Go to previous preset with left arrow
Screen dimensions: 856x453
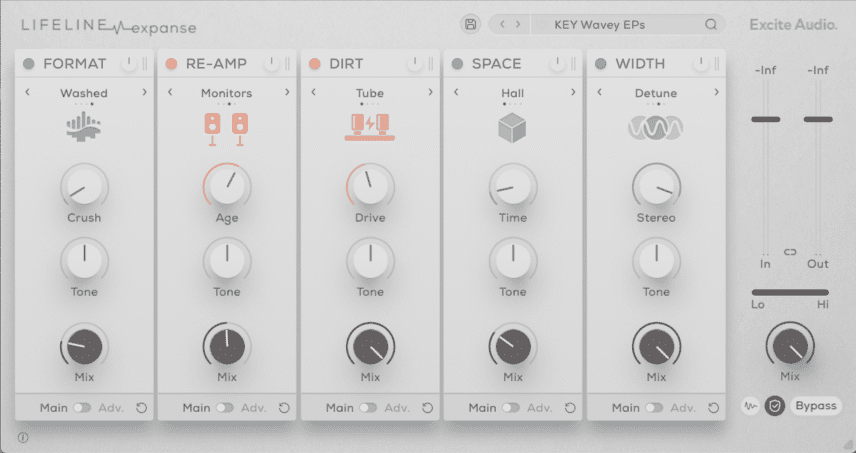coord(502,25)
